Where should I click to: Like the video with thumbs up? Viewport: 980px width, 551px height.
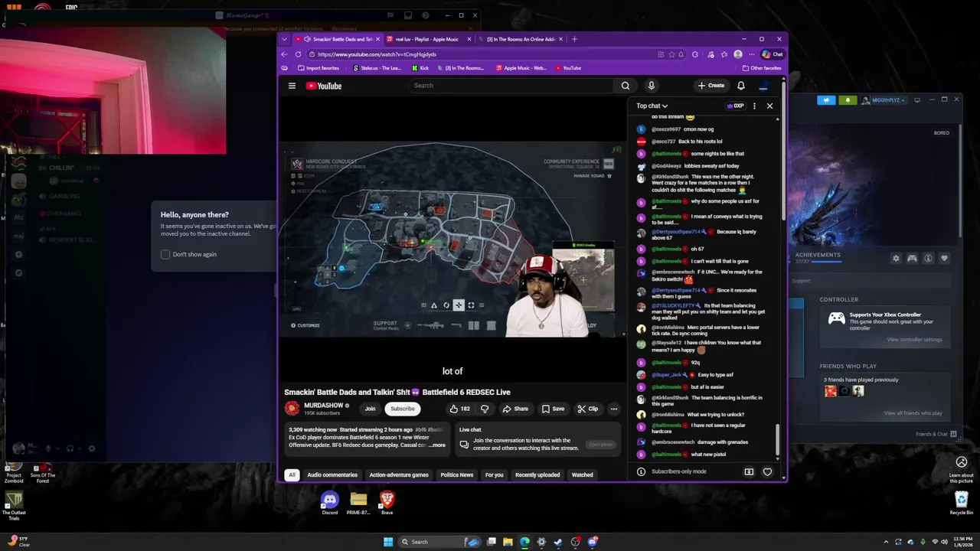point(459,409)
